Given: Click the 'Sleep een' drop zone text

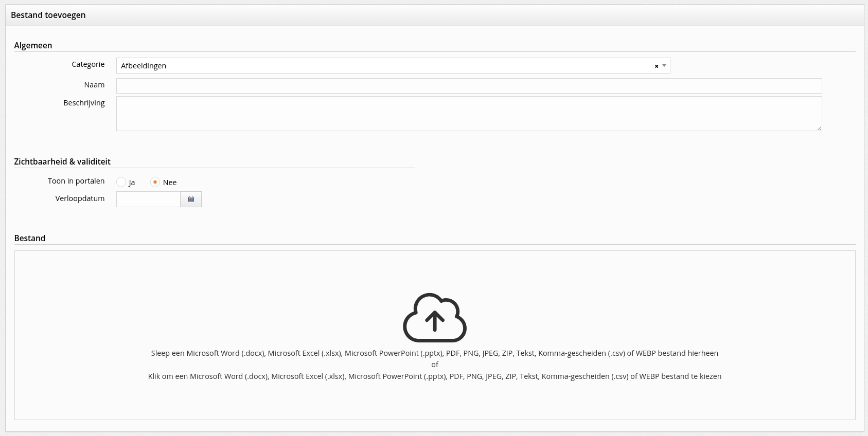Looking at the screenshot, I should [x=434, y=353].
